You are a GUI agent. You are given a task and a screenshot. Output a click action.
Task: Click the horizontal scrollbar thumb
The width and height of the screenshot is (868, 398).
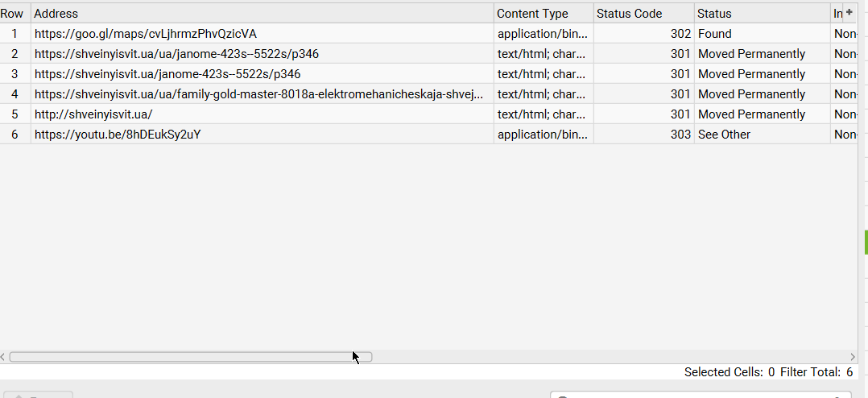pyautogui.click(x=190, y=357)
